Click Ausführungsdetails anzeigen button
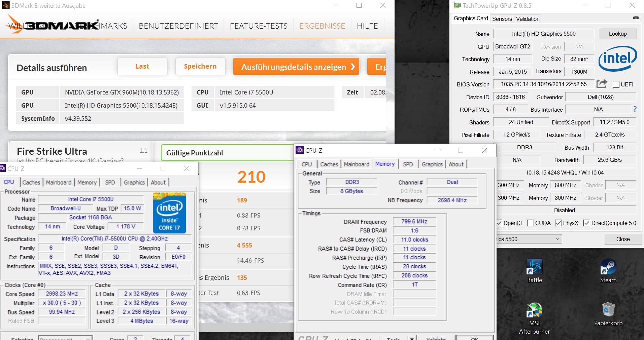 point(296,67)
